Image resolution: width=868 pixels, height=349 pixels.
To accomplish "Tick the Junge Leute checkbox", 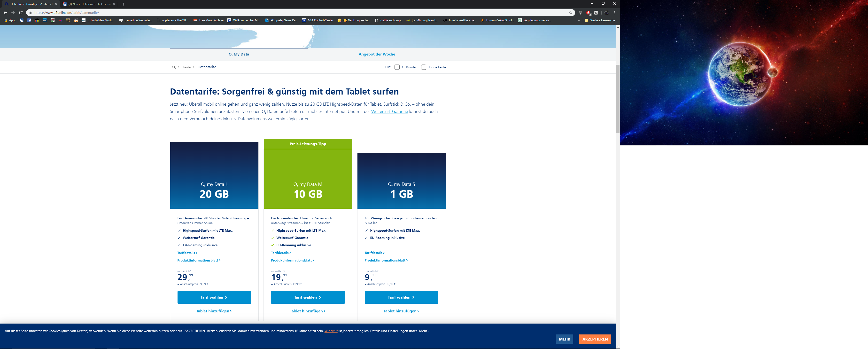I will [424, 67].
